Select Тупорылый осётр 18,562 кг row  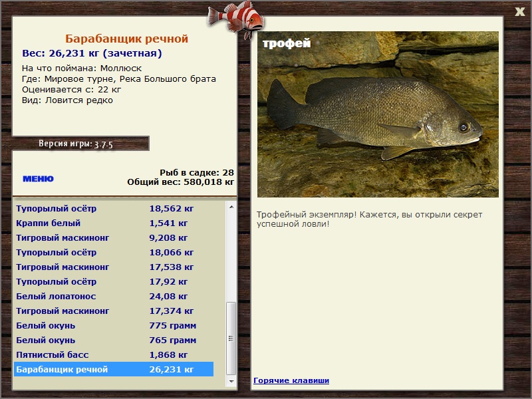114,209
